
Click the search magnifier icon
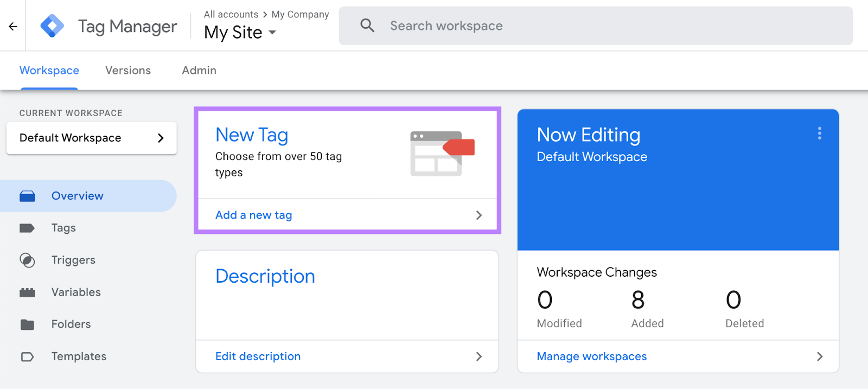click(x=367, y=25)
